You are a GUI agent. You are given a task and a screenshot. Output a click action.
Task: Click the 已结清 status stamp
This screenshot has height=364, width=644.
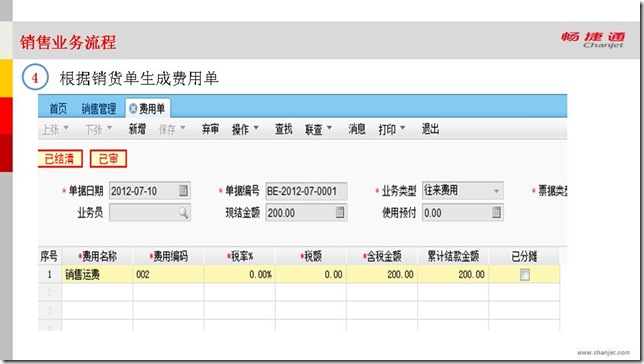(x=60, y=159)
